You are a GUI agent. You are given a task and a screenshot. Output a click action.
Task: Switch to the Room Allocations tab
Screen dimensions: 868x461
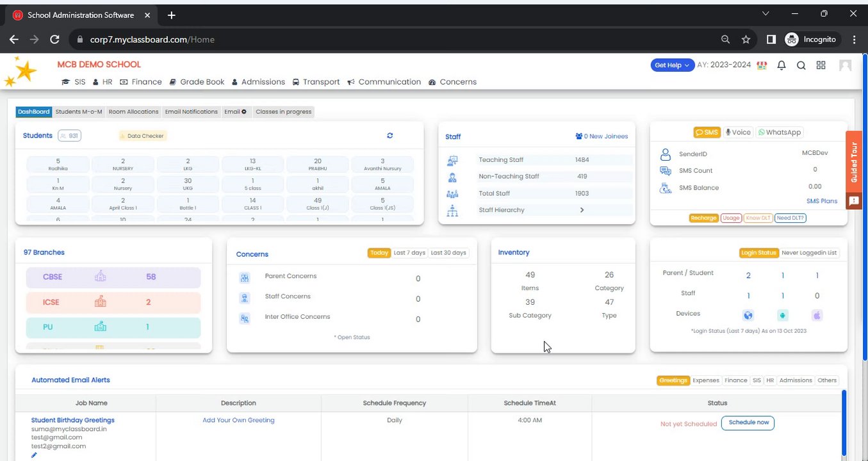click(x=133, y=112)
